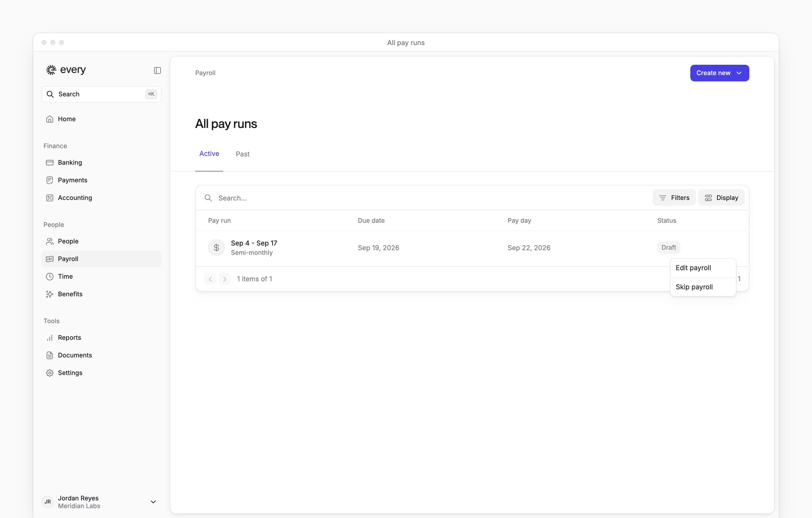This screenshot has width=812, height=518.
Task: Click pay day Sep 22, 2026
Action: 529,248
